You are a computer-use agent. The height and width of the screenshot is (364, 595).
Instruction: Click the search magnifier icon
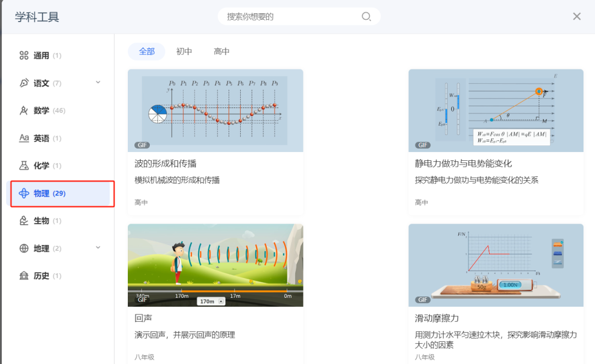[x=366, y=17]
